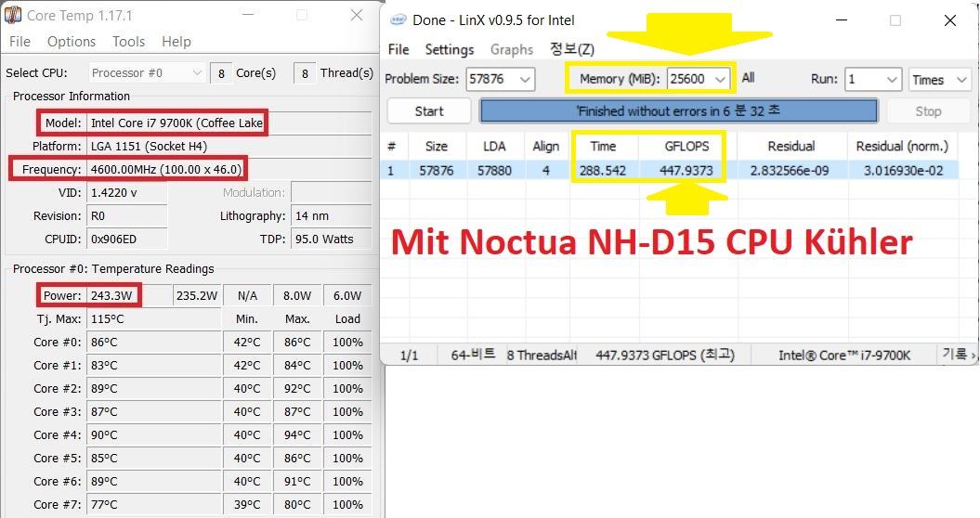The width and height of the screenshot is (980, 518).
Task: Click the Platform field LGA 1151 (Socket H4)
Action: 229,147
